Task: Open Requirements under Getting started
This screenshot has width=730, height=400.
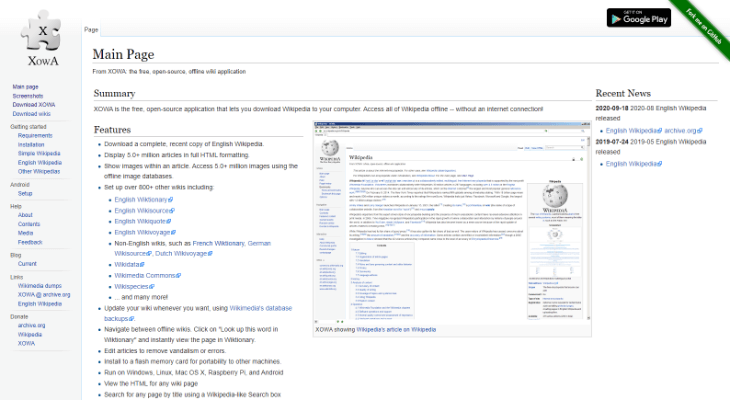Action: 35,136
